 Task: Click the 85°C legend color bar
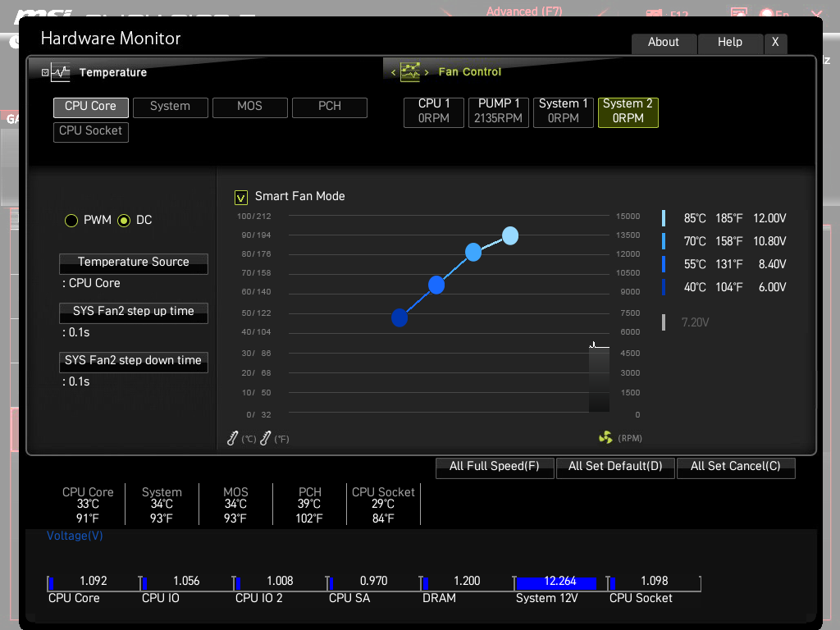pos(664,218)
